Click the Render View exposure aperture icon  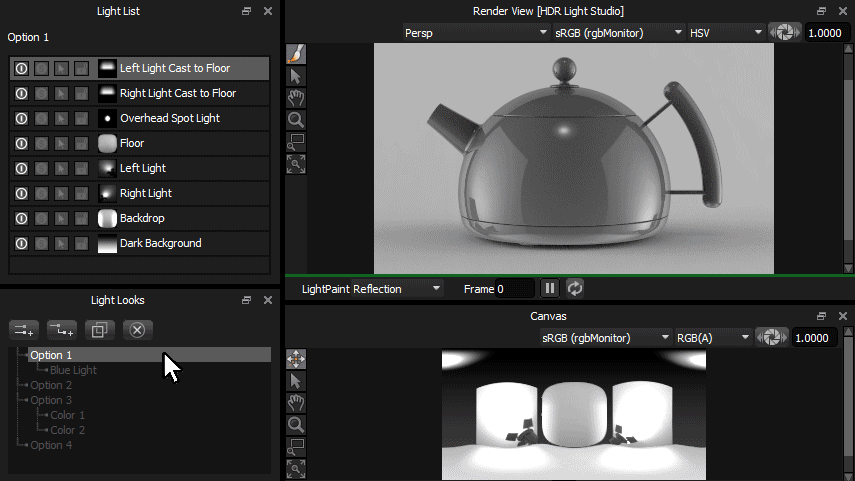[x=785, y=33]
